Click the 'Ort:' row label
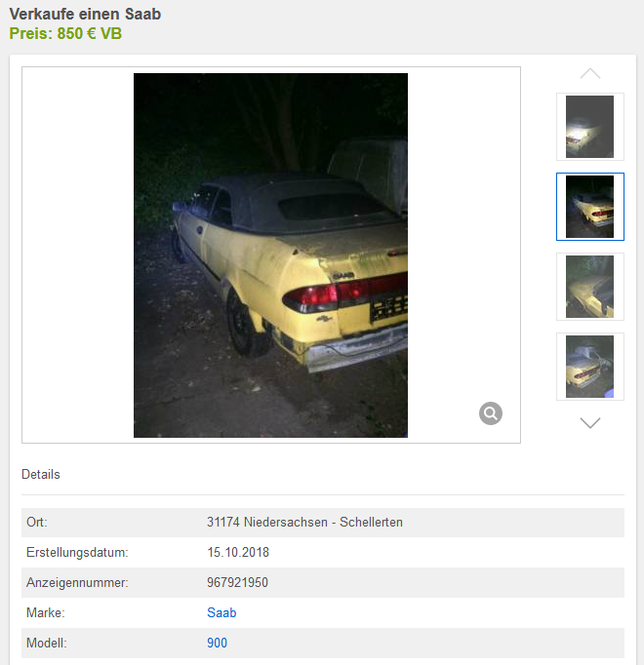 coord(37,522)
